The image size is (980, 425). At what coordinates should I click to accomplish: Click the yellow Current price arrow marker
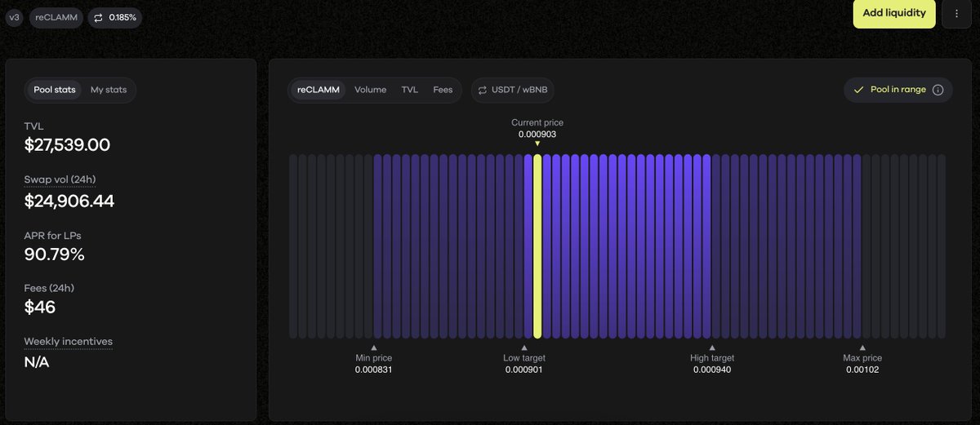tap(537, 144)
